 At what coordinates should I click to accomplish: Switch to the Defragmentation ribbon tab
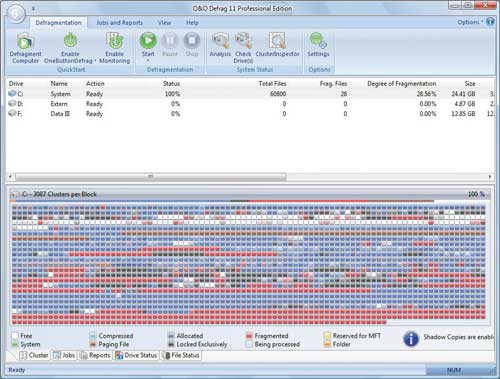pyautogui.click(x=58, y=23)
